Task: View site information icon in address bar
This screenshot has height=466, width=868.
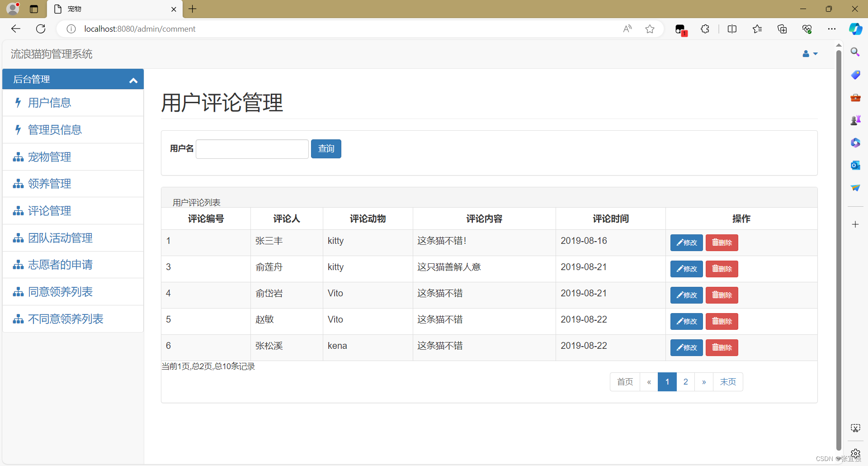Action: [71, 29]
